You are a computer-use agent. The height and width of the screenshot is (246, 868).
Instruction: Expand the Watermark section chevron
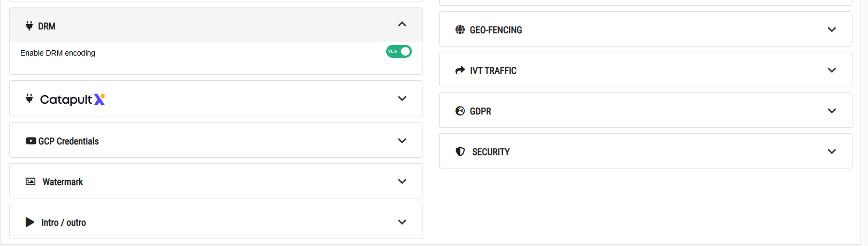tap(402, 181)
